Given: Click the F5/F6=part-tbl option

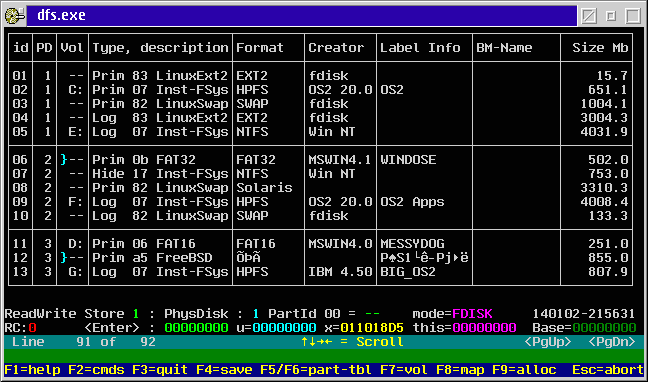Looking at the screenshot, I should 316,370.
